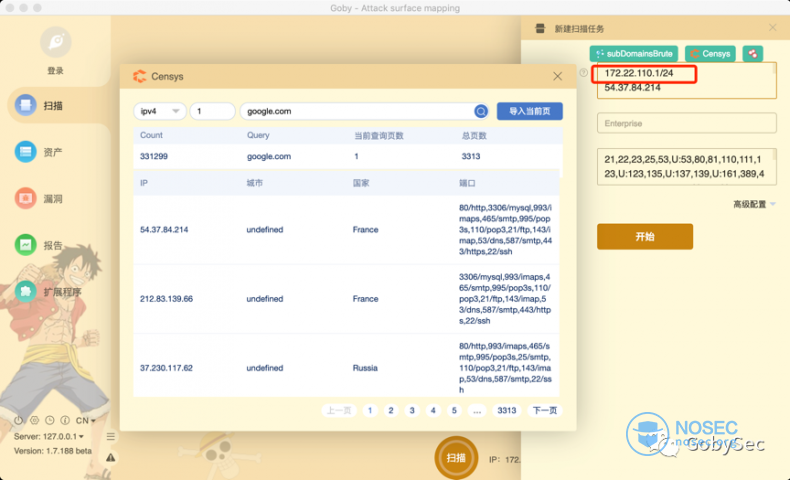Click the Censys logo in the dialog header
This screenshot has height=480, width=790.
point(139,76)
